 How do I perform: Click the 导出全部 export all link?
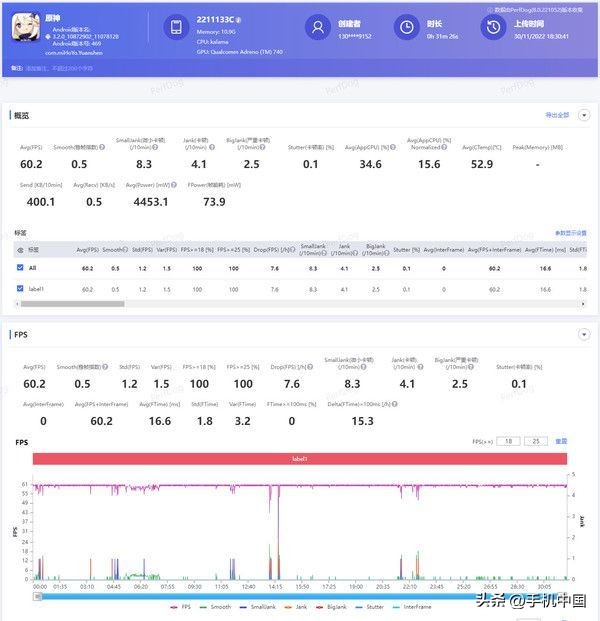pos(557,115)
